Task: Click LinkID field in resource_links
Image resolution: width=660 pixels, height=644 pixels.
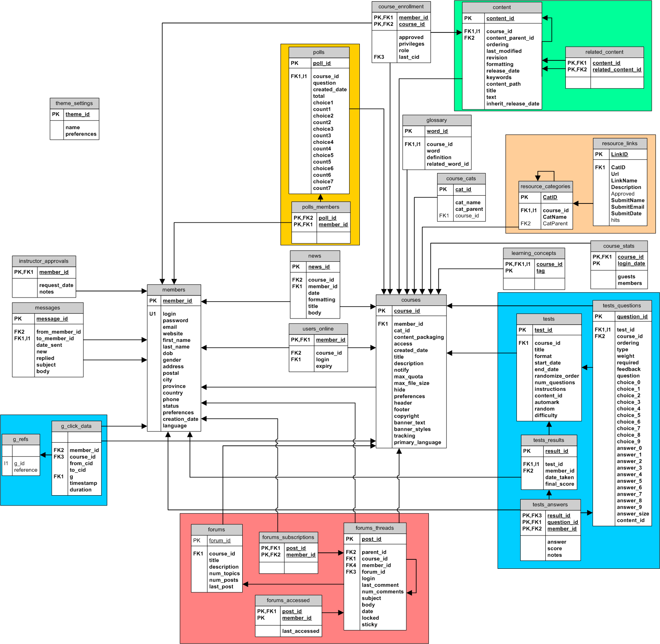Action: click(619, 155)
